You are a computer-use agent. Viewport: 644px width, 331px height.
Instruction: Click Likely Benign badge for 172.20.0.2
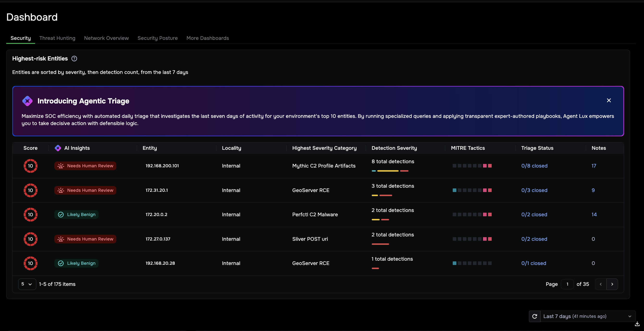pos(76,215)
